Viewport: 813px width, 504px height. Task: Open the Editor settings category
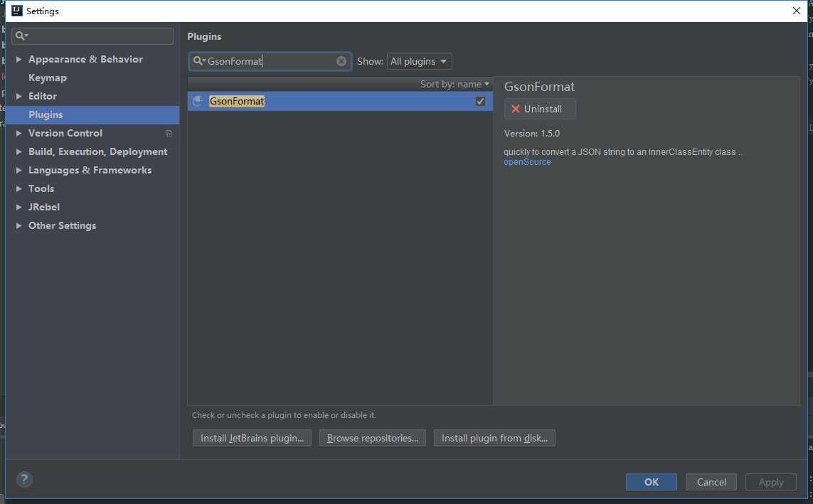pyautogui.click(x=43, y=97)
